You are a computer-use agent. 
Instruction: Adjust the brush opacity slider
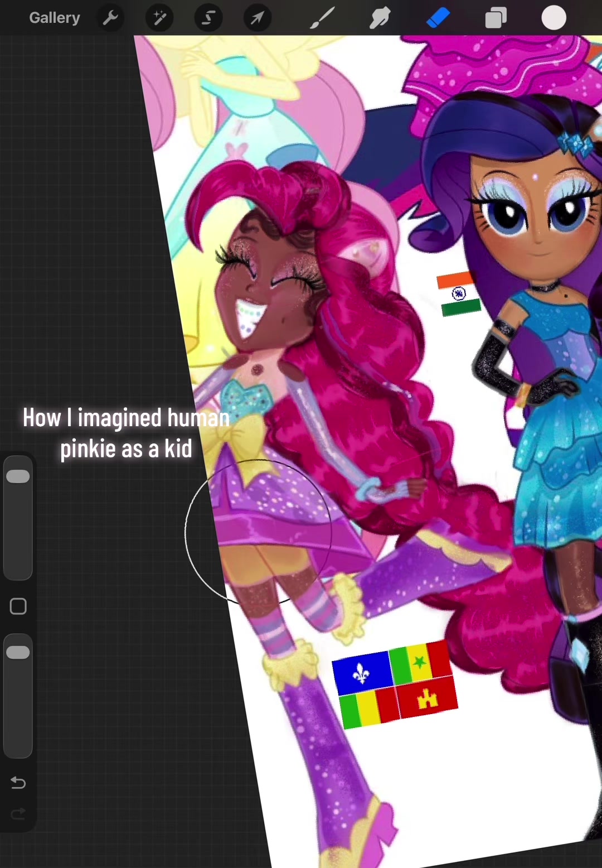coord(18,695)
